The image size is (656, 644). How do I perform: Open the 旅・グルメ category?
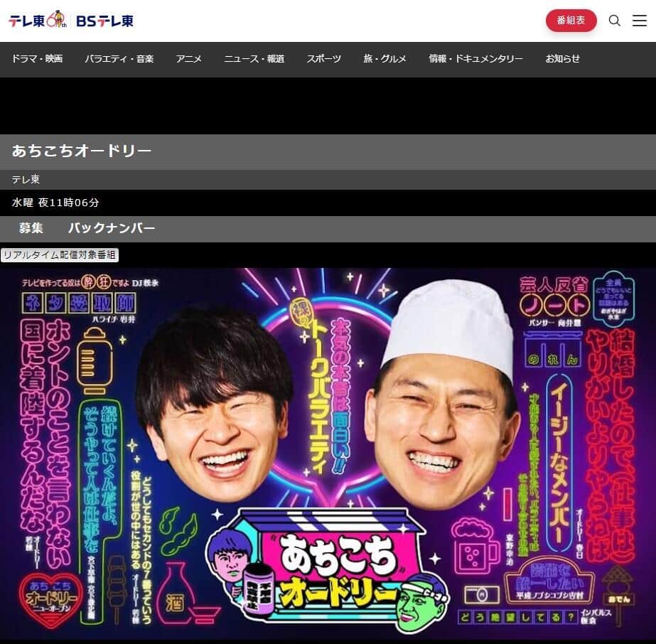pos(385,60)
